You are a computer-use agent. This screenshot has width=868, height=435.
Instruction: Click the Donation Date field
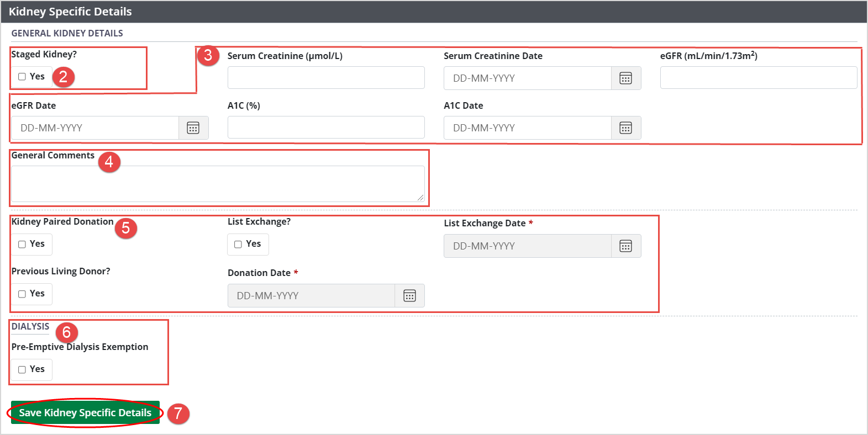[312, 296]
